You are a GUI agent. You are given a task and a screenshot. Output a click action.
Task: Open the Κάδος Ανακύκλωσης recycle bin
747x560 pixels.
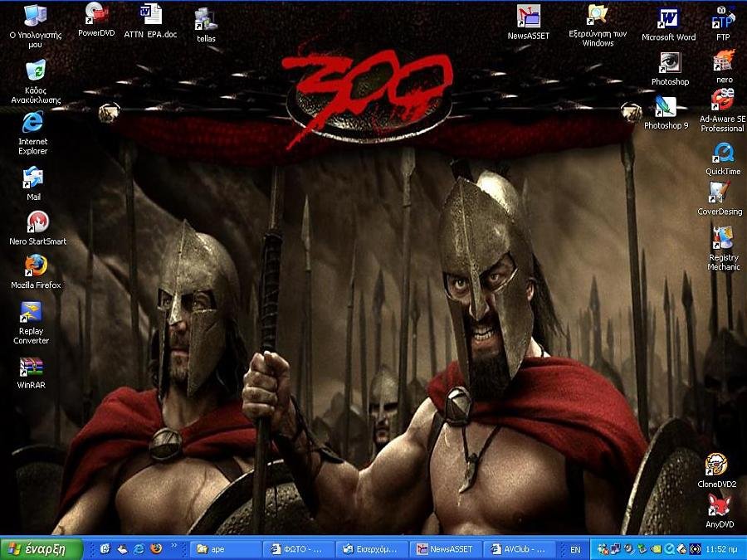36,81
